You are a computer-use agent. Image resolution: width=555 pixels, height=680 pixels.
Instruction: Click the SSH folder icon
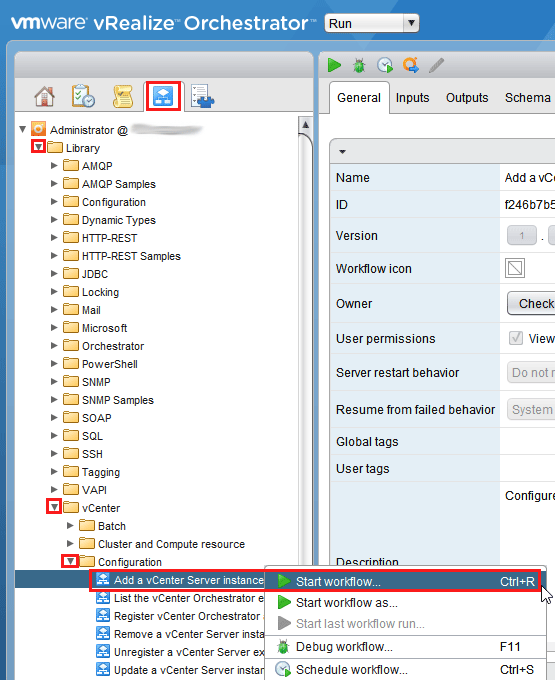(x=71, y=453)
